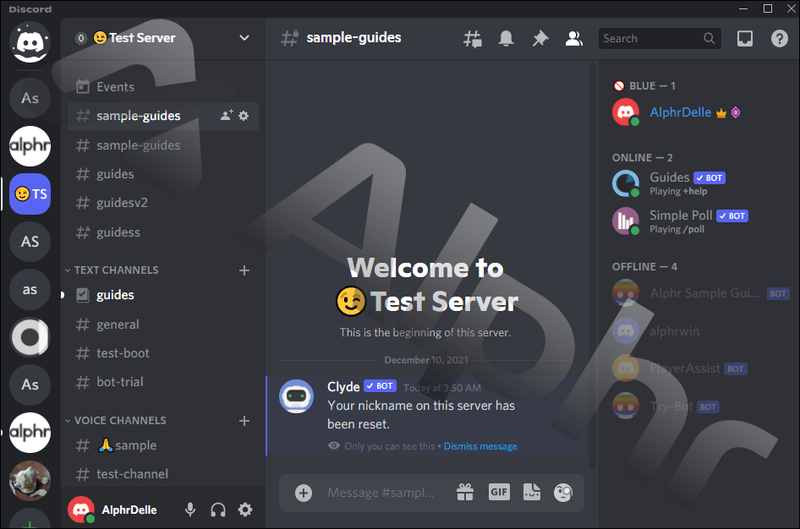Click the search magnifier icon
The image size is (800, 529).
click(709, 39)
